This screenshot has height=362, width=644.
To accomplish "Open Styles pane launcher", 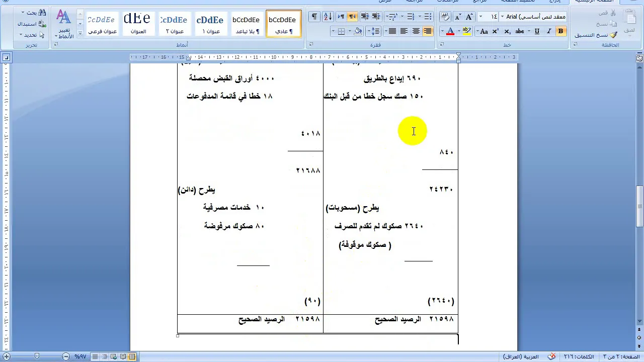I will tap(55, 45).
